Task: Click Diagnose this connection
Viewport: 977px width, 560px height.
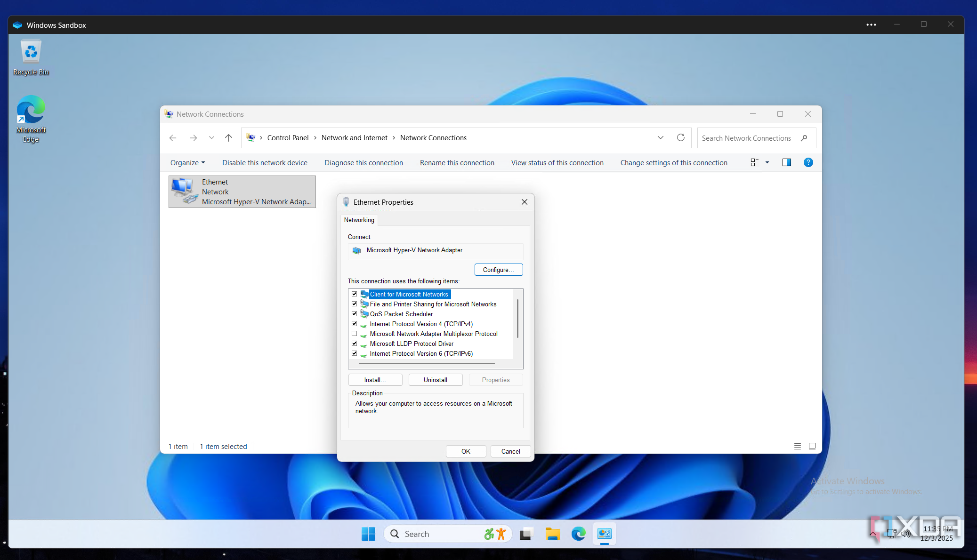Action: [x=363, y=162]
